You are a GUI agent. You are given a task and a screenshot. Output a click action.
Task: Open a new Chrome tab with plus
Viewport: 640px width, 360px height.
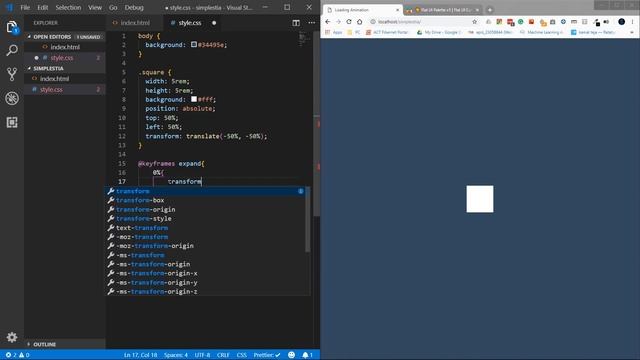490,10
